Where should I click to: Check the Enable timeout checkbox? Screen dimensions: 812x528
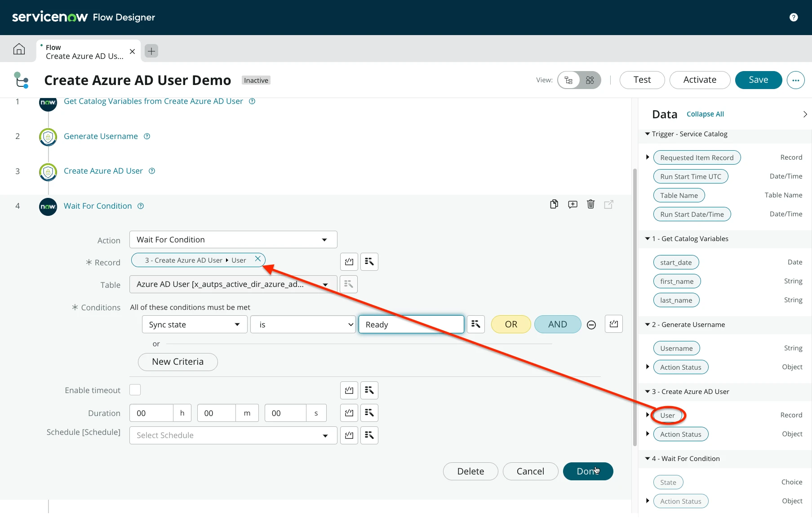(135, 390)
